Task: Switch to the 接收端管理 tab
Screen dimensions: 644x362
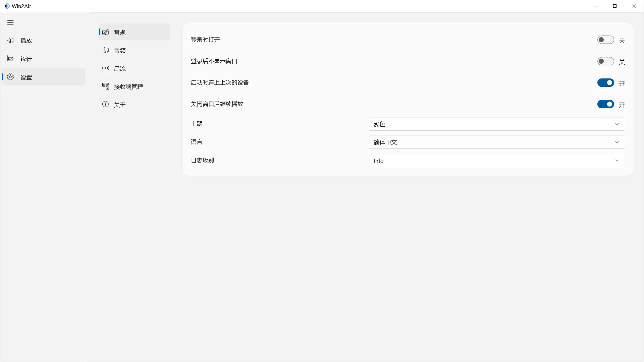Action: (135, 86)
